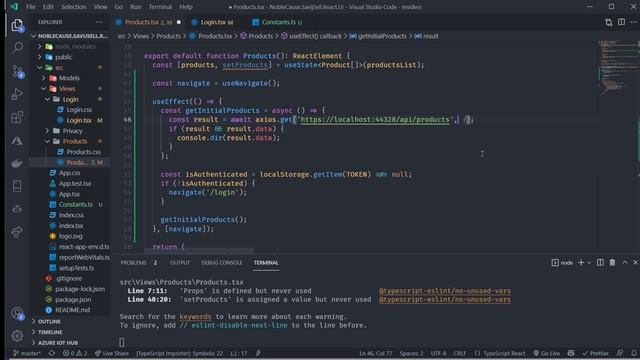
Task: Switch to PROBLEMS panel tab
Action: [133, 263]
